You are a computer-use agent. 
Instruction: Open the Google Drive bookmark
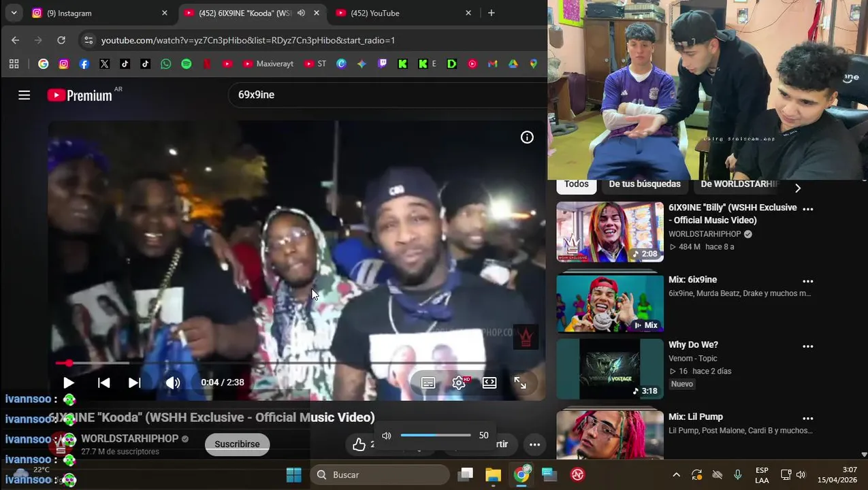(513, 64)
